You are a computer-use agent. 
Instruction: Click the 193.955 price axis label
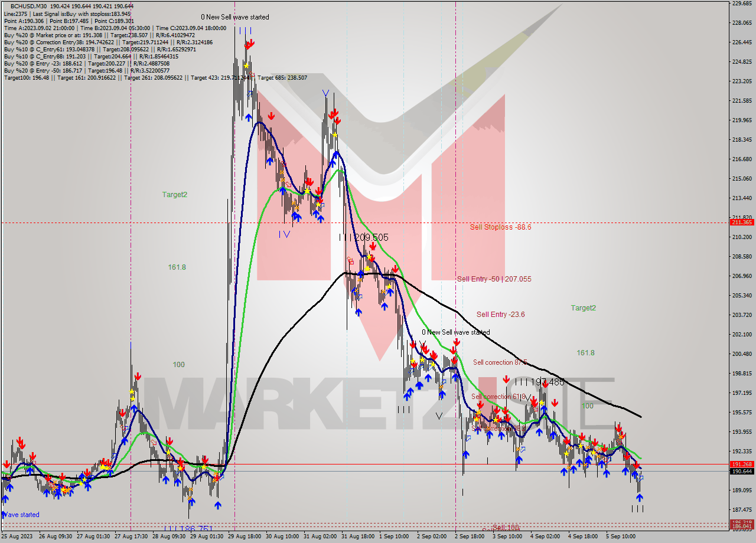click(x=742, y=432)
